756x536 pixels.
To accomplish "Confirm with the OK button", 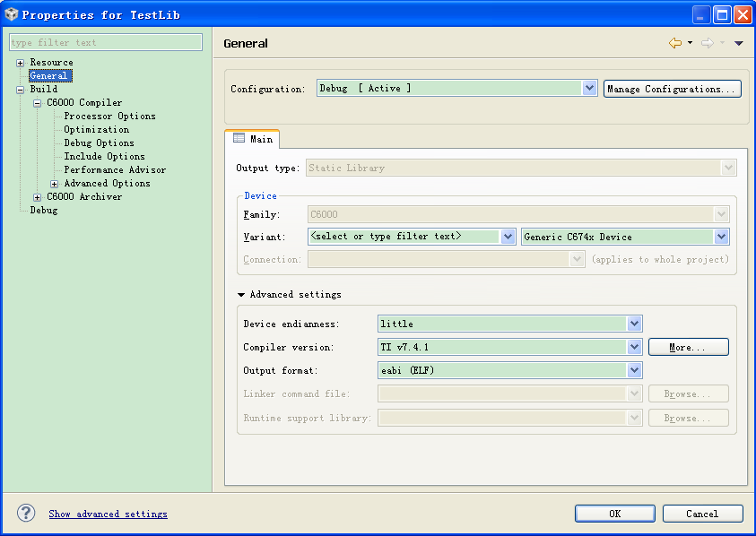I will coord(614,514).
